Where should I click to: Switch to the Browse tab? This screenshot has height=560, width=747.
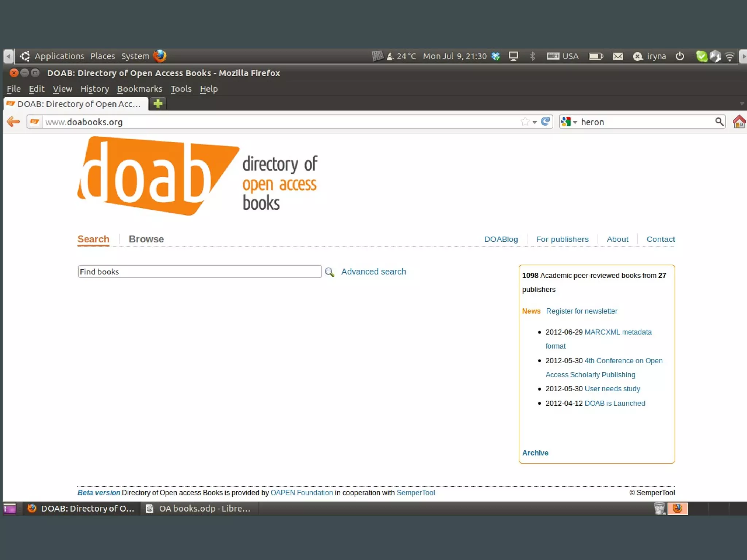[146, 239]
